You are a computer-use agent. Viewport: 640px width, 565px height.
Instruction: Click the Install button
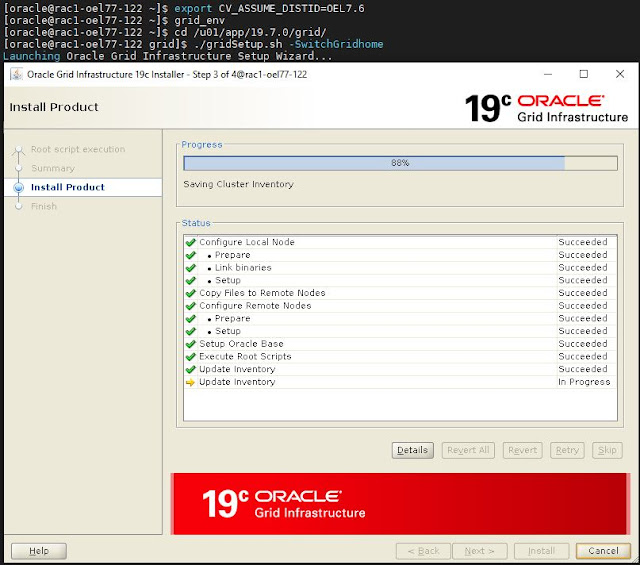(541, 551)
